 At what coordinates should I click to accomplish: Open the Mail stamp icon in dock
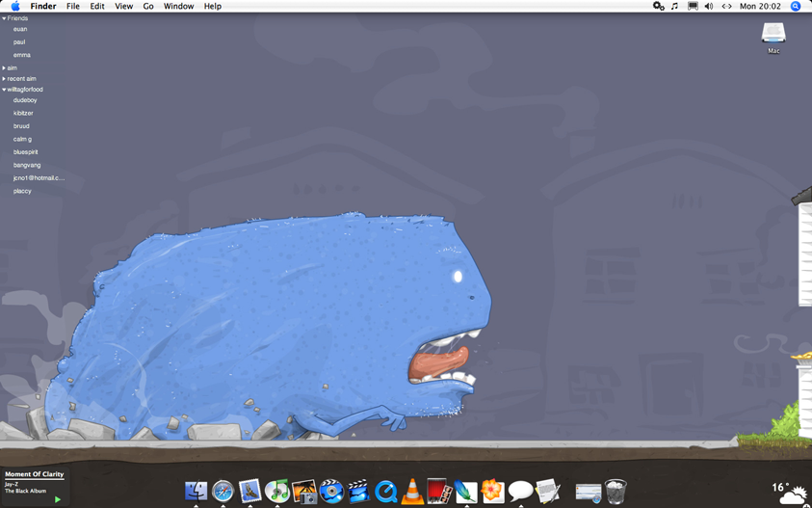point(250,491)
